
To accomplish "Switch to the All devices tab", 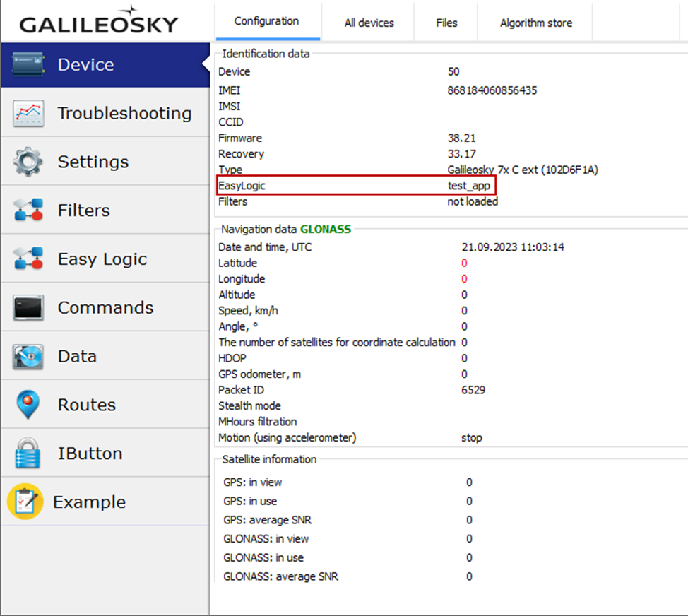I will [369, 23].
